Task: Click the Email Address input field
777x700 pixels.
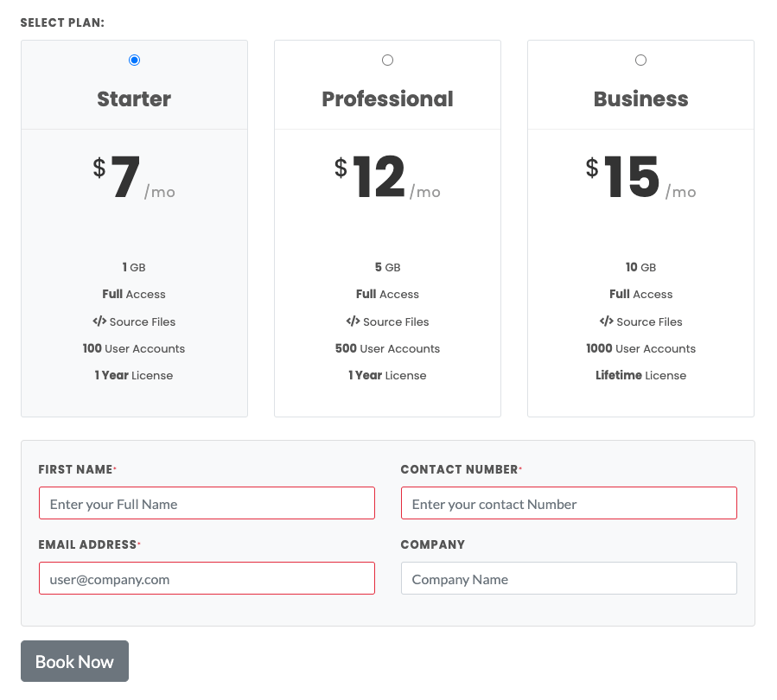Action: [207, 578]
